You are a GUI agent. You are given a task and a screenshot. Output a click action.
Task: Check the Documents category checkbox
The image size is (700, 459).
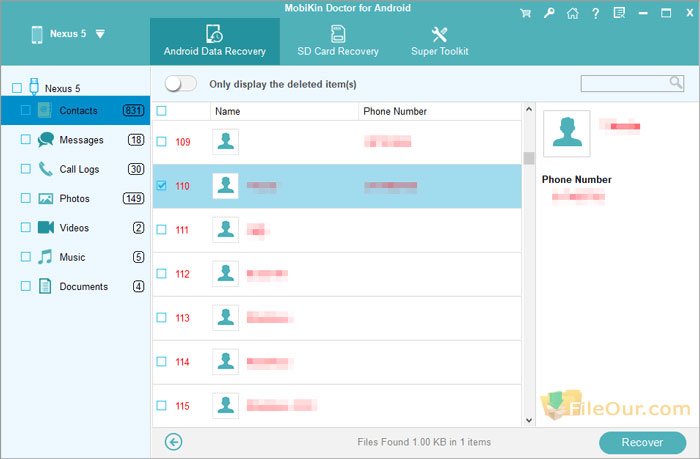[25, 286]
